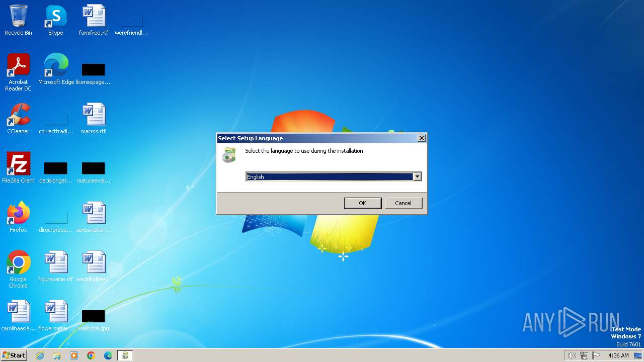Select macrss.rtf document icon
Viewport: 644px width, 362px height.
[94, 119]
